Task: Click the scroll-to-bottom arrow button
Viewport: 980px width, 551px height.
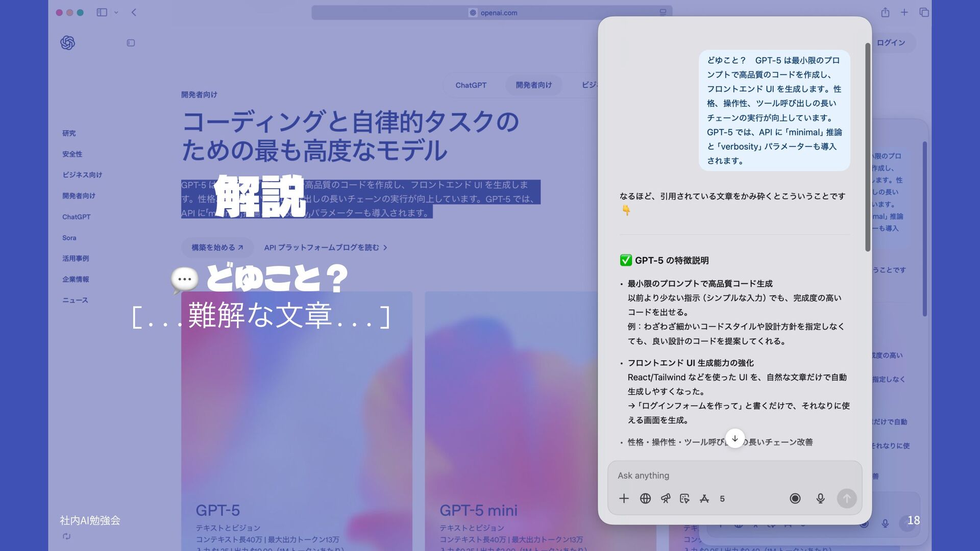Action: (734, 438)
